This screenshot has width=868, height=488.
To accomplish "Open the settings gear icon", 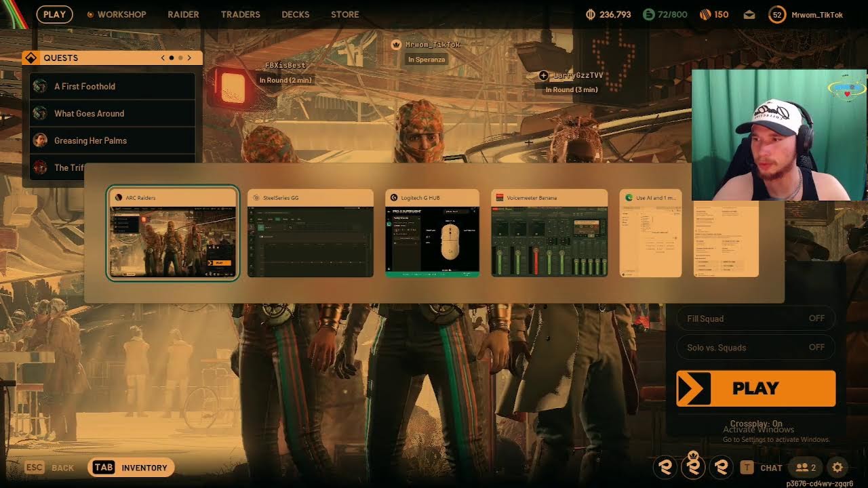I will click(x=837, y=467).
